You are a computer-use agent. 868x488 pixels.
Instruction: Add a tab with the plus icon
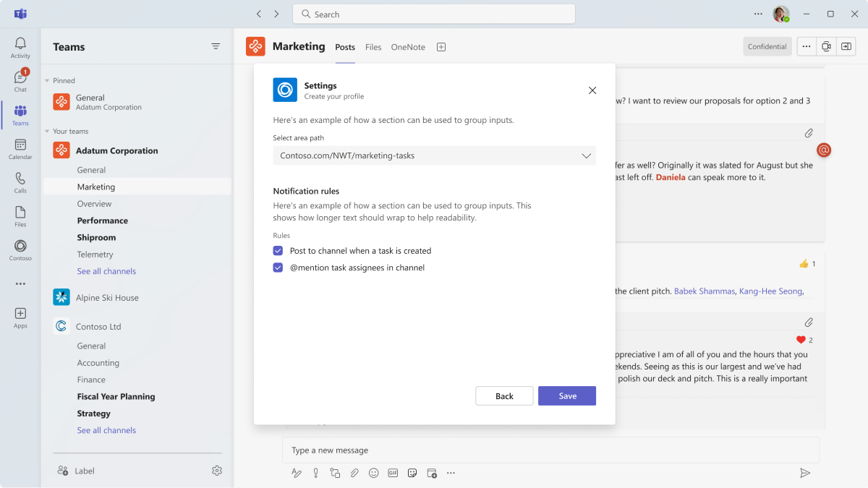pos(441,47)
